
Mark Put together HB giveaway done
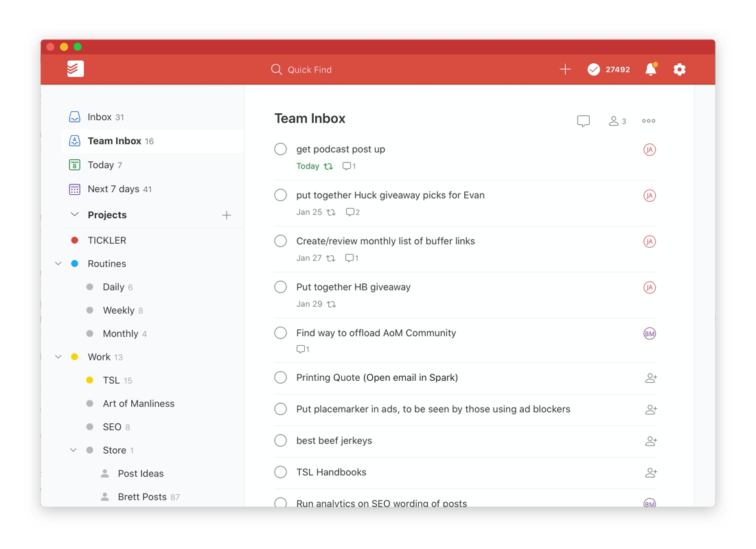pos(280,287)
